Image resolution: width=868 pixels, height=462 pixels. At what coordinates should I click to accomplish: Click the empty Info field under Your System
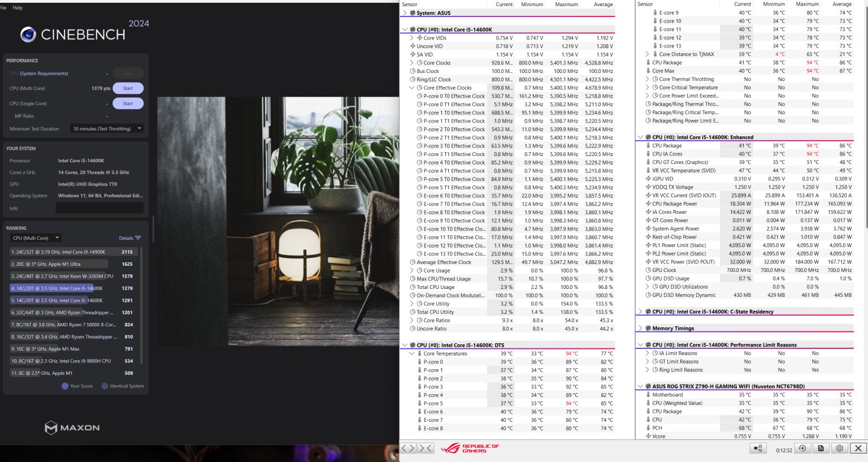click(x=99, y=209)
